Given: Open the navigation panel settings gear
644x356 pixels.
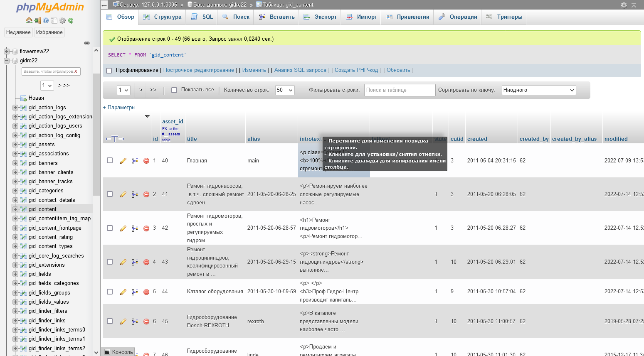Looking at the screenshot, I should [62, 20].
